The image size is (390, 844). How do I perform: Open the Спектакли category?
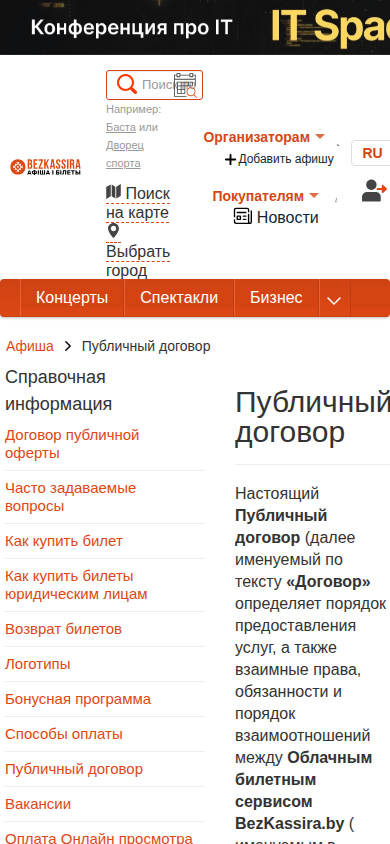click(179, 298)
